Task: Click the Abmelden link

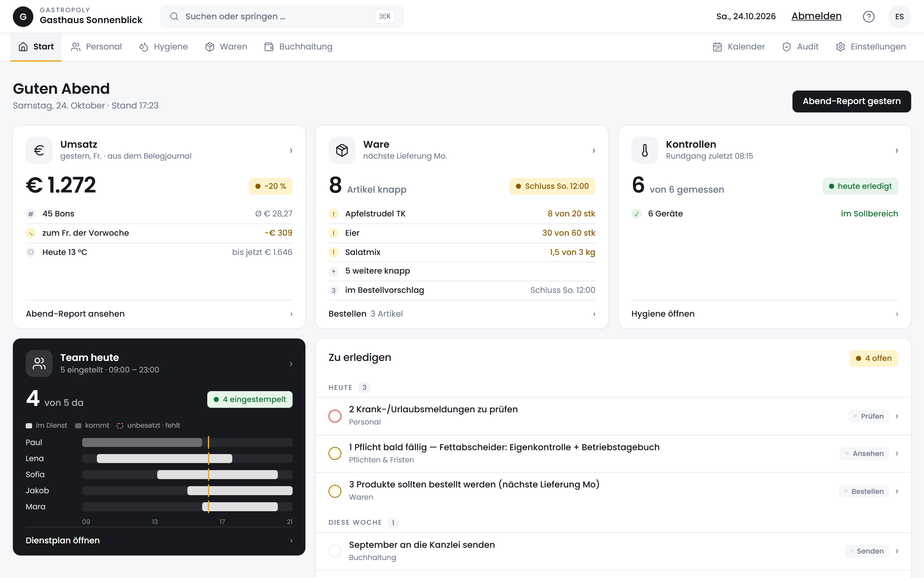Action: (x=816, y=16)
